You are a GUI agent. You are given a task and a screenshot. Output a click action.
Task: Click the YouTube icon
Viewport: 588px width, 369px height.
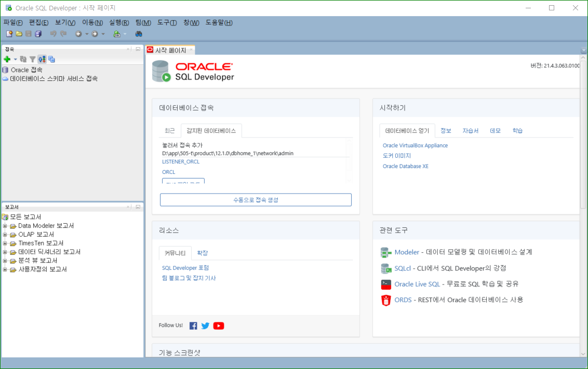tap(219, 326)
